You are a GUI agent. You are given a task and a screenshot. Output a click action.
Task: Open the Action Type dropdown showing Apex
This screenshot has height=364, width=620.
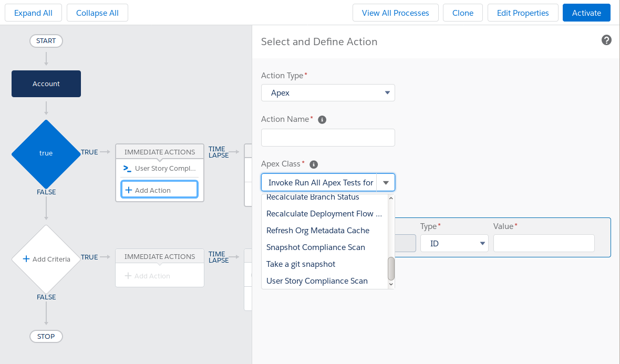coord(328,92)
